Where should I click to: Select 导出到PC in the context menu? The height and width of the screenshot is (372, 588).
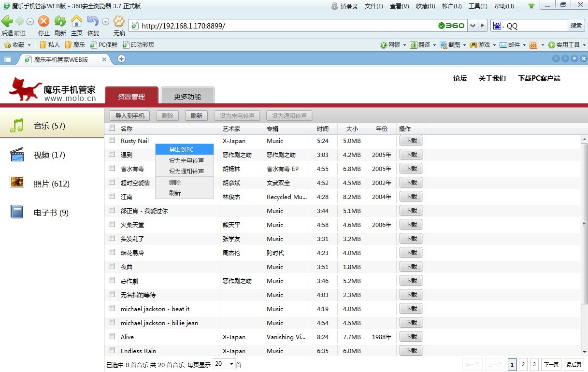click(185, 150)
